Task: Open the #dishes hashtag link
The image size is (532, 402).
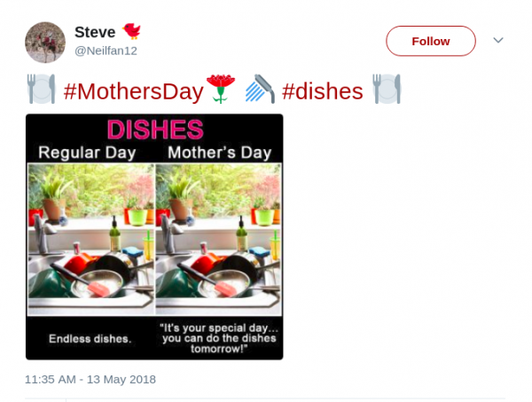Action: tap(322, 91)
